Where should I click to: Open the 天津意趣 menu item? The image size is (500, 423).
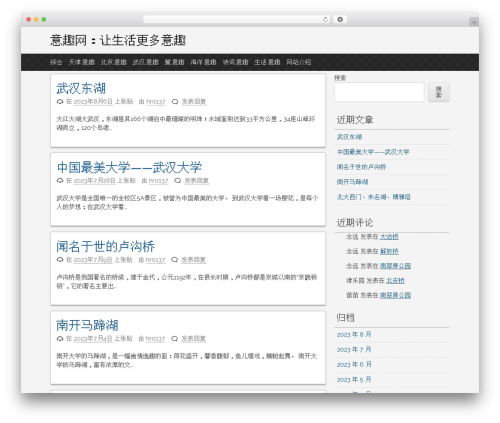click(x=82, y=62)
